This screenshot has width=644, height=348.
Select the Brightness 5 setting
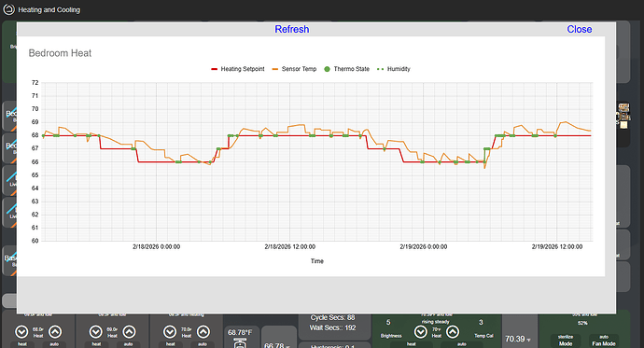pyautogui.click(x=390, y=328)
